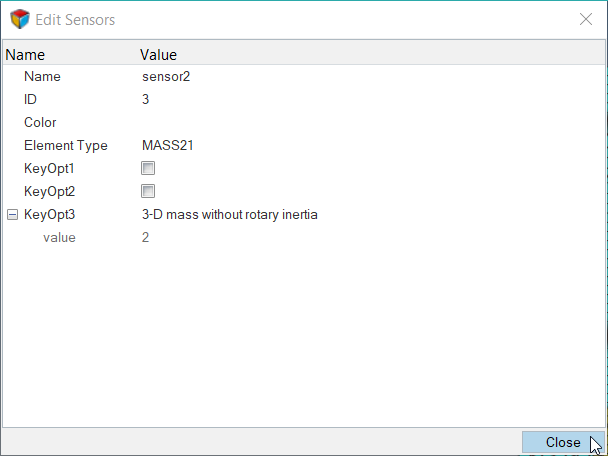Select the Element Type row label
Screen dimensions: 608x456
(x=65, y=146)
